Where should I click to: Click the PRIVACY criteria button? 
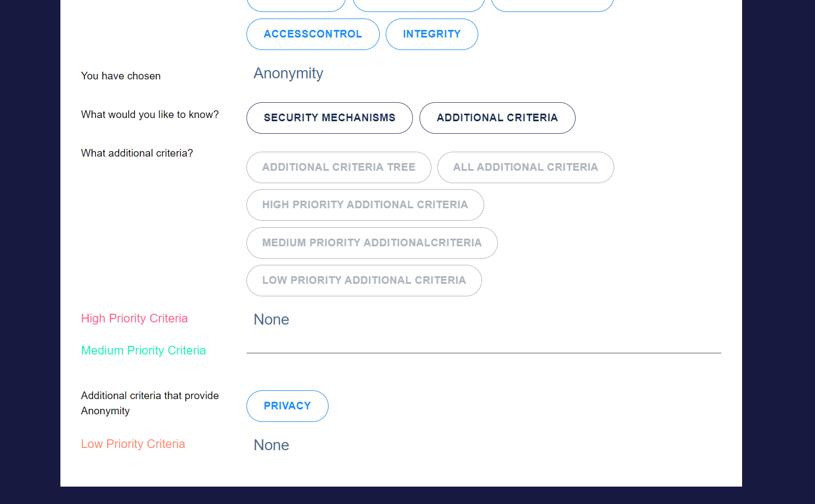(287, 406)
